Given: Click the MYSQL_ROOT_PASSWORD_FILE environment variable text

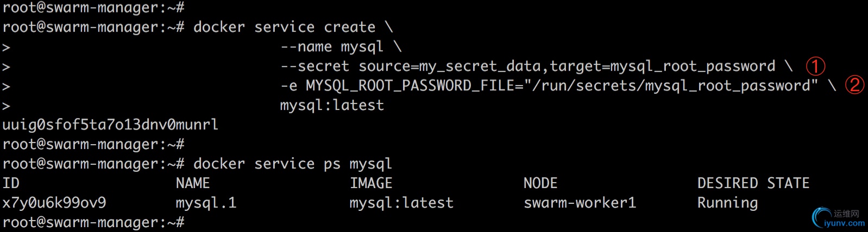Looking at the screenshot, I should (410, 86).
